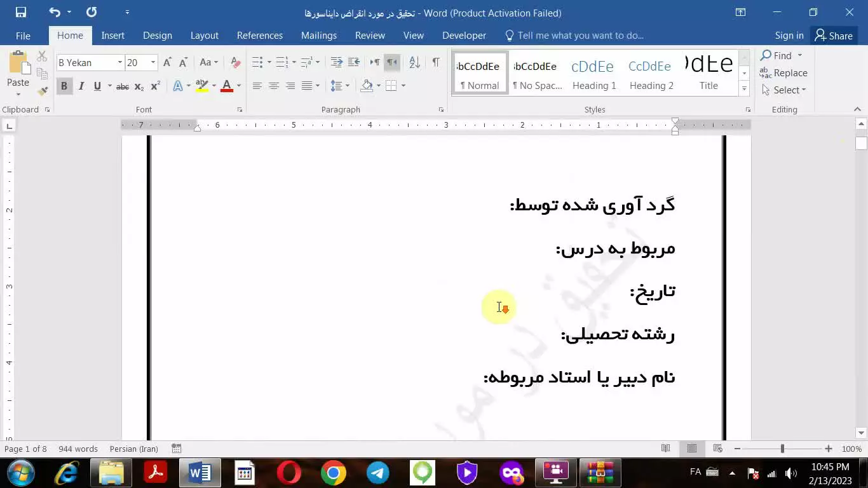Click the Copy icon
This screenshot has height=488, width=868.
pos(42,74)
